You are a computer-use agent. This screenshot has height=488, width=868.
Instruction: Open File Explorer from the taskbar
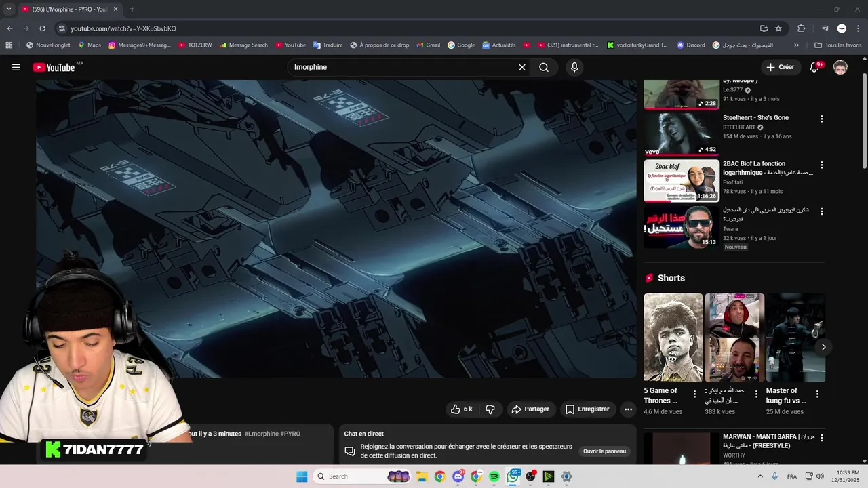tap(421, 476)
